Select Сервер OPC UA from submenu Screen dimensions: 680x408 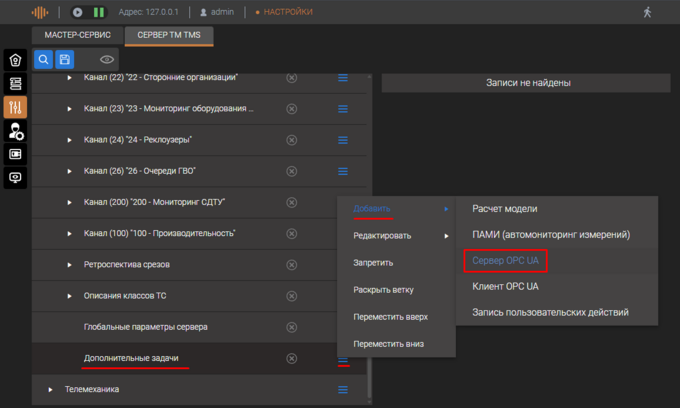point(505,261)
